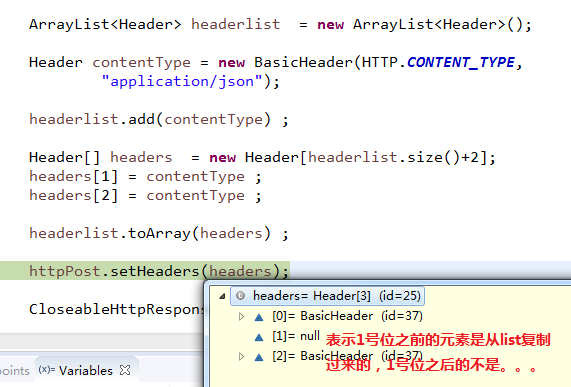Click the blue triangle icon of element [1]
The width and height of the screenshot is (571, 387).
click(259, 337)
